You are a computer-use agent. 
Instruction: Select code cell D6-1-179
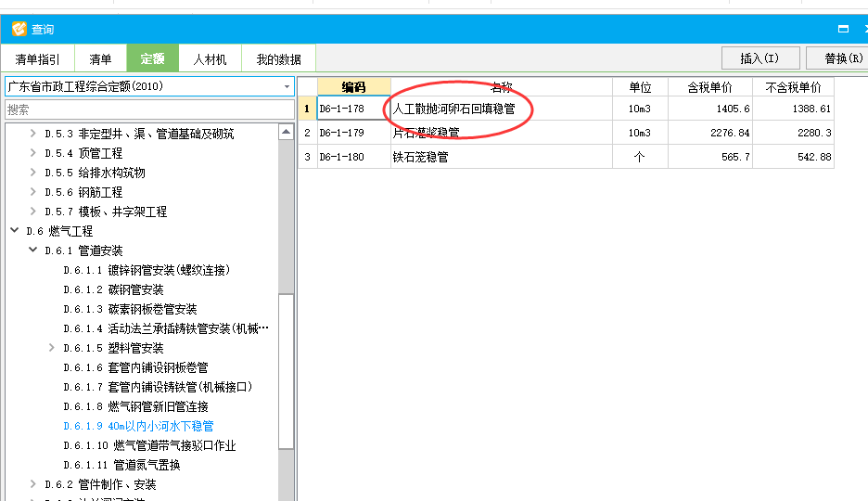tap(353, 133)
